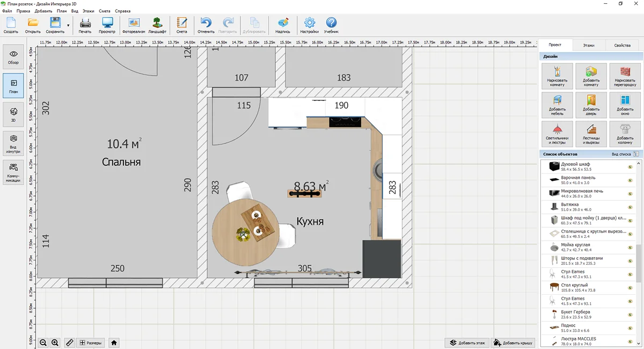The image size is (644, 349).
Task: Switch to the Этажи panel tab
Action: coord(589,45)
